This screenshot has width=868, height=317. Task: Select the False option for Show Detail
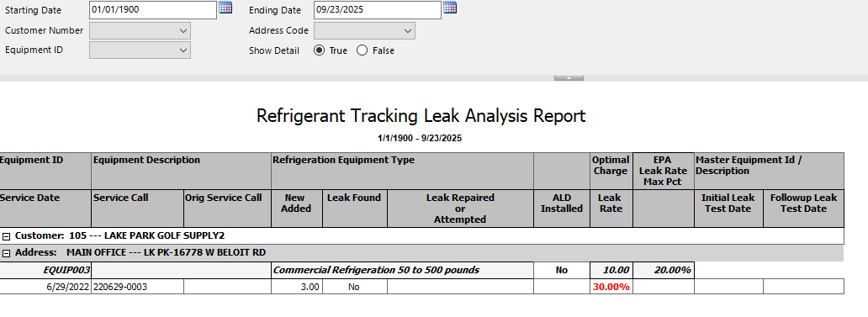(362, 50)
